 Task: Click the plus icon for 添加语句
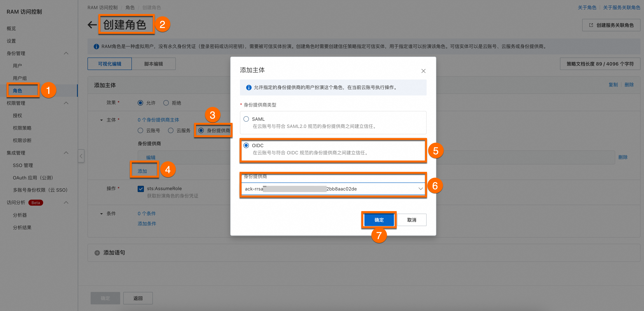(x=97, y=253)
